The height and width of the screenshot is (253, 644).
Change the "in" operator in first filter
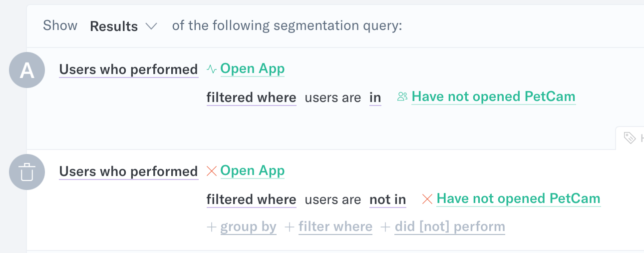point(375,97)
